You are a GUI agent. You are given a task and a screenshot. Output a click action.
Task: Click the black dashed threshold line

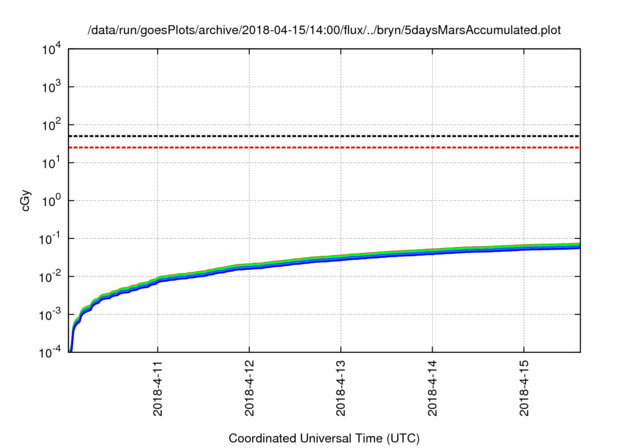coord(324,136)
